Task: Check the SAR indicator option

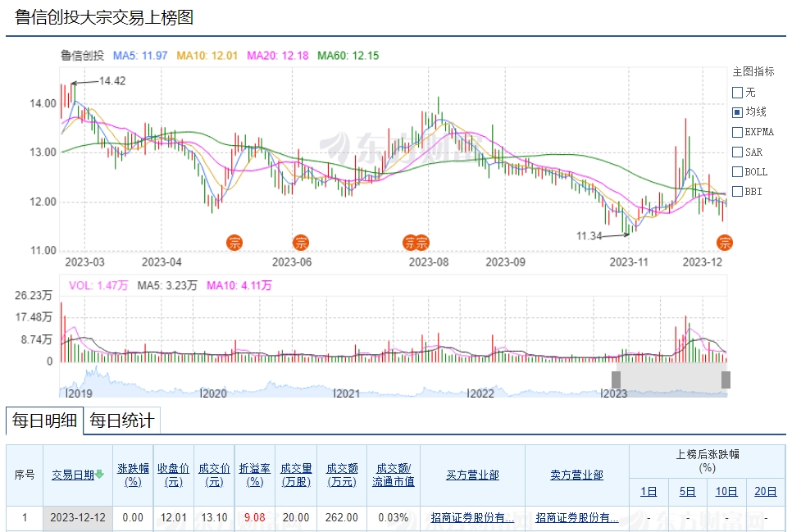Action: coord(737,152)
